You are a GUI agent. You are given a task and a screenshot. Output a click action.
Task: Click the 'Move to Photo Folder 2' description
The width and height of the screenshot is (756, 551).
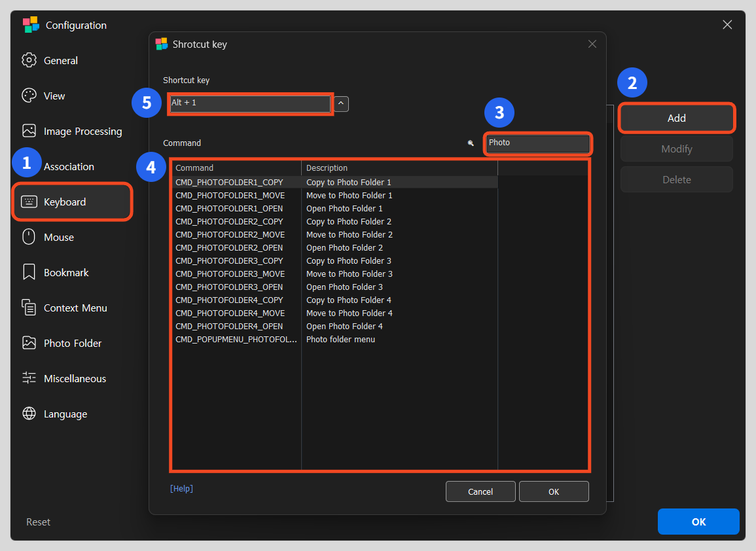click(x=349, y=235)
